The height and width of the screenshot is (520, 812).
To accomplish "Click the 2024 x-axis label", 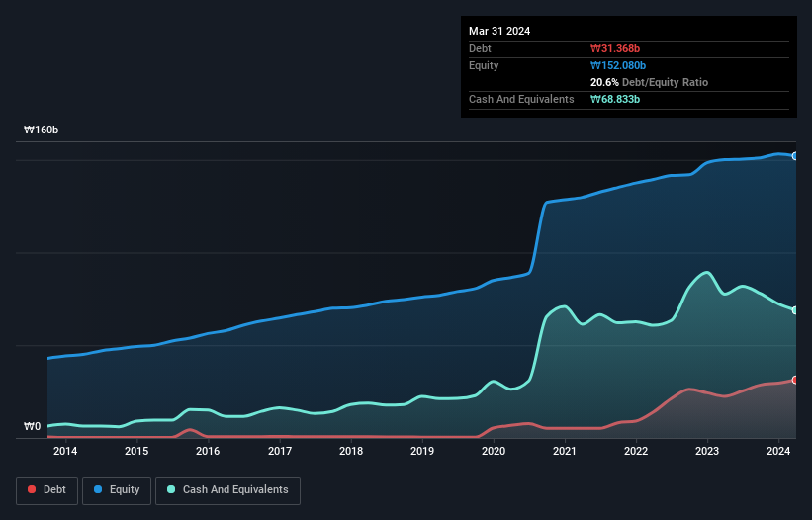I will click(x=778, y=451).
